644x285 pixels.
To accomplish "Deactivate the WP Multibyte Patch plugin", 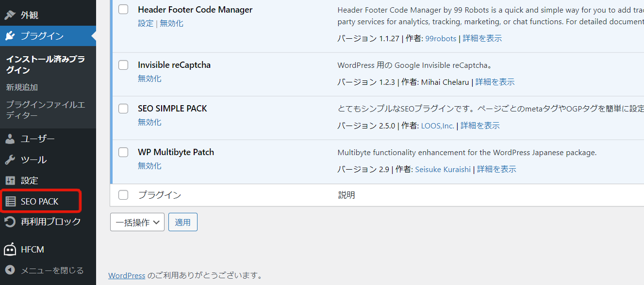I will 149,166.
